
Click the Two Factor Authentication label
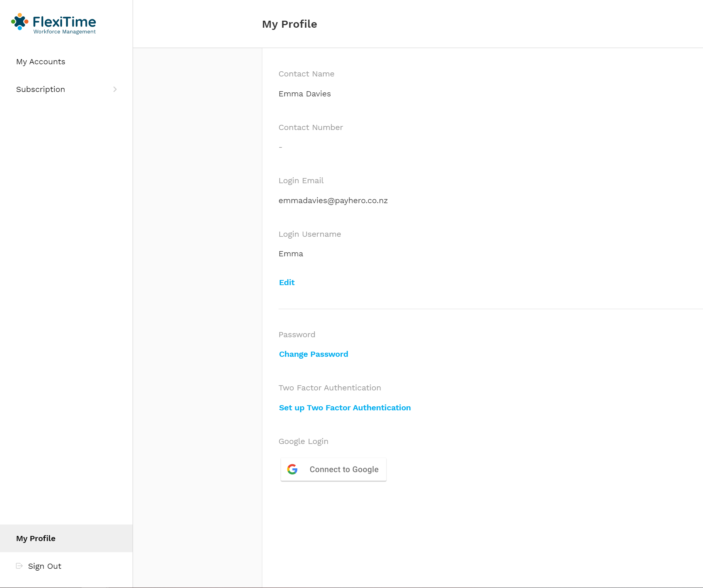[330, 388]
